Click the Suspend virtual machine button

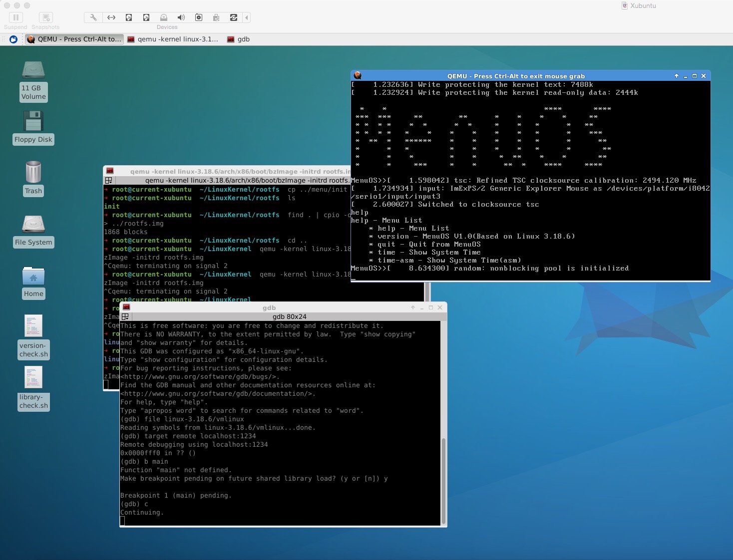[x=15, y=17]
